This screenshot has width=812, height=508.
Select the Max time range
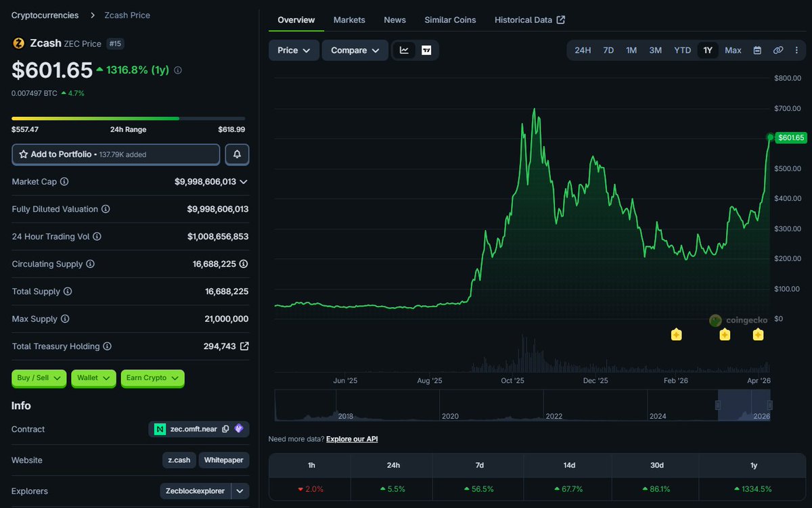[733, 50]
